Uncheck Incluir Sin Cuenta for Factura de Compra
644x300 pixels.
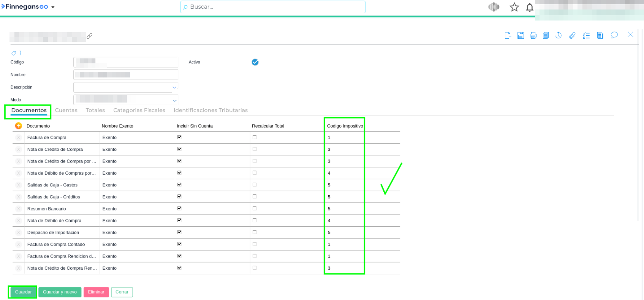[179, 137]
